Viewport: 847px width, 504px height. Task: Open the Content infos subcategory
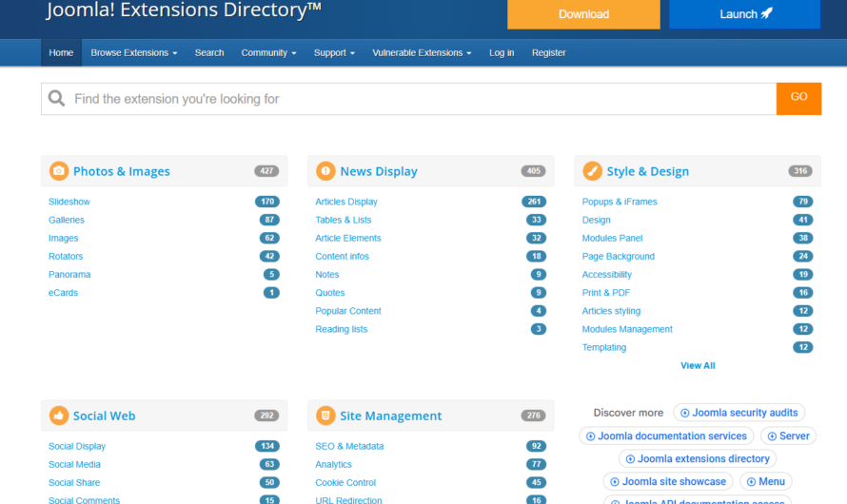(x=343, y=257)
